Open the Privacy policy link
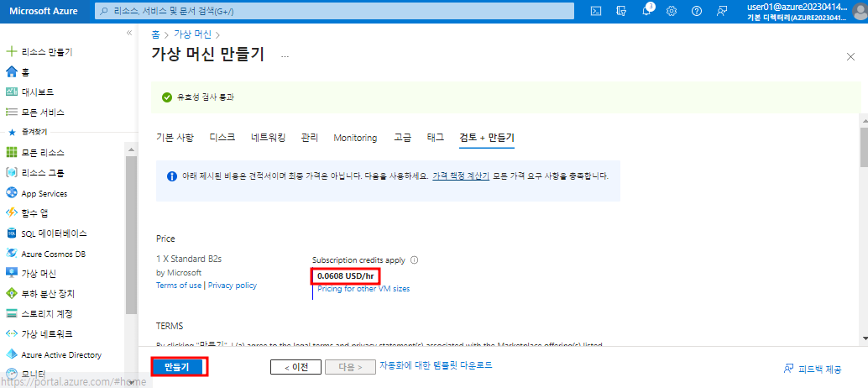The image size is (868, 388). coord(233,286)
